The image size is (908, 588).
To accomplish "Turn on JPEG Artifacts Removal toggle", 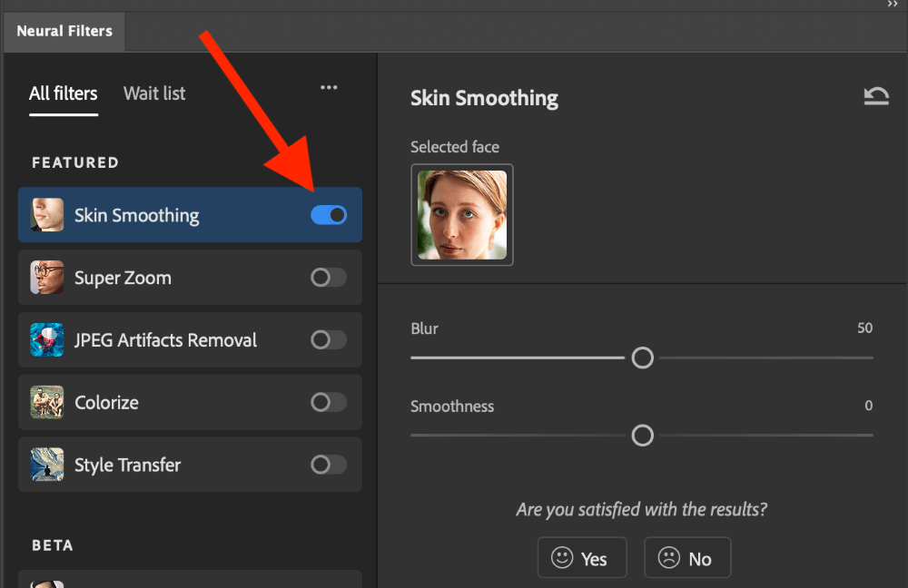I will [x=329, y=340].
